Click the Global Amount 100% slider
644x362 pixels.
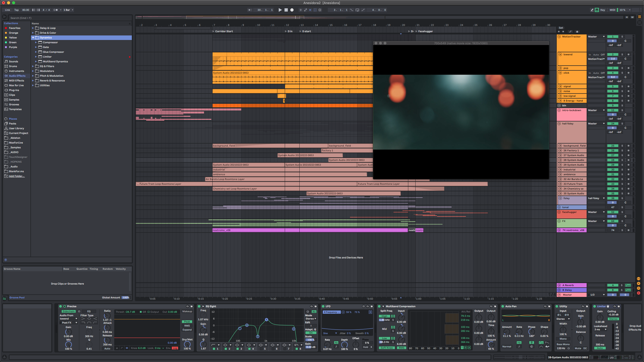click(x=126, y=298)
